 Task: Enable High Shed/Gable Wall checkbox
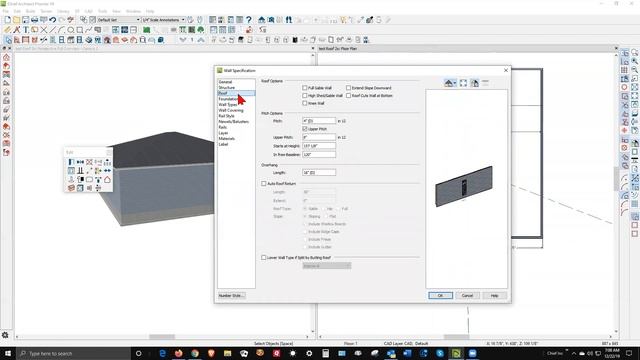pos(304,96)
